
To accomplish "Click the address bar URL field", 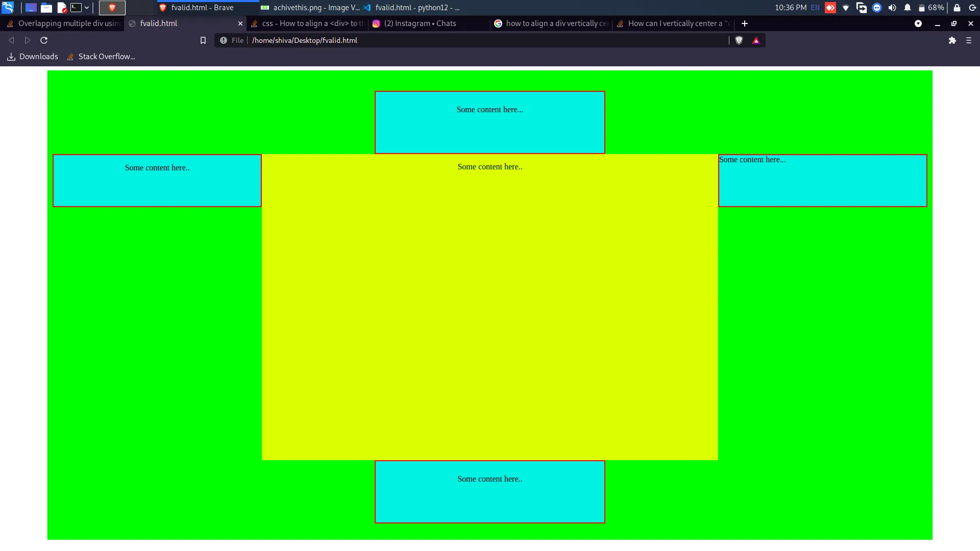I will coord(459,40).
